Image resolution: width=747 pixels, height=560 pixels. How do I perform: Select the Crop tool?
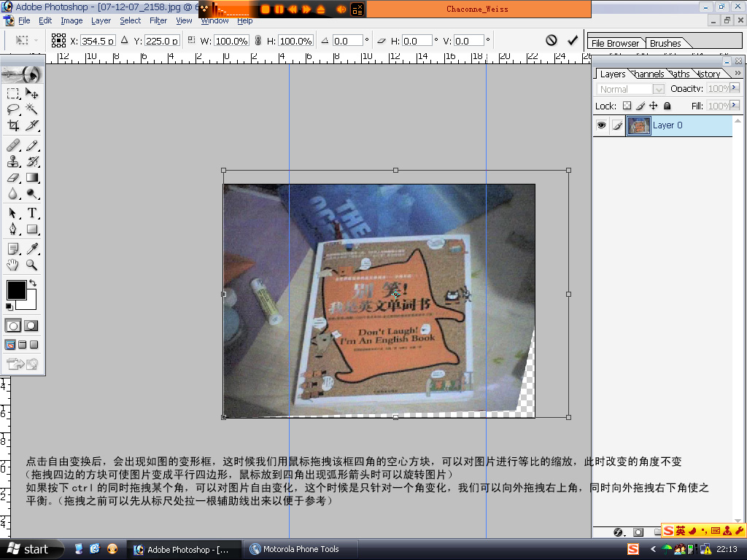(x=13, y=125)
